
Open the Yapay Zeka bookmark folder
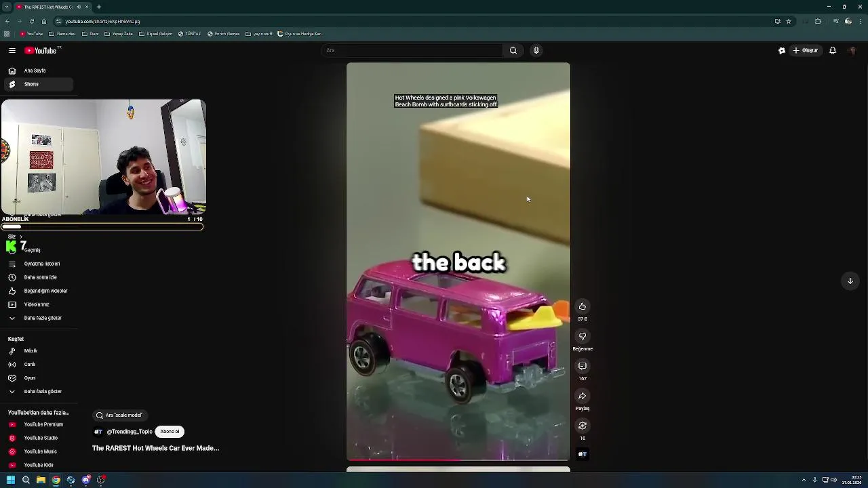point(119,34)
